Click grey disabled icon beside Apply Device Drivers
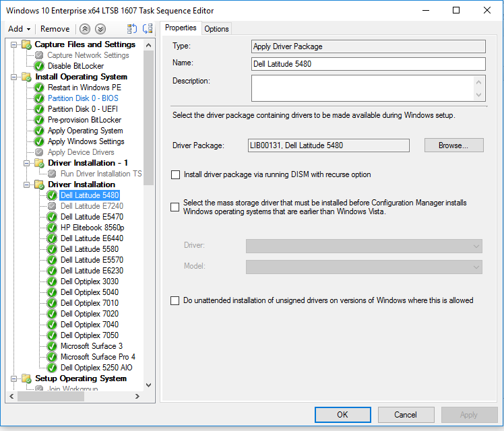Screen dimensions: 504x431 39,152
